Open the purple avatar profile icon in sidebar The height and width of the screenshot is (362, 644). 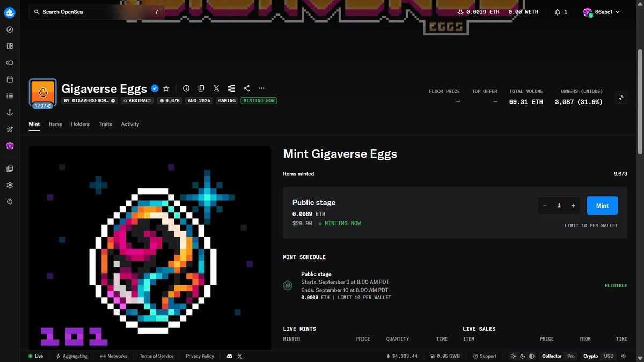(x=10, y=146)
